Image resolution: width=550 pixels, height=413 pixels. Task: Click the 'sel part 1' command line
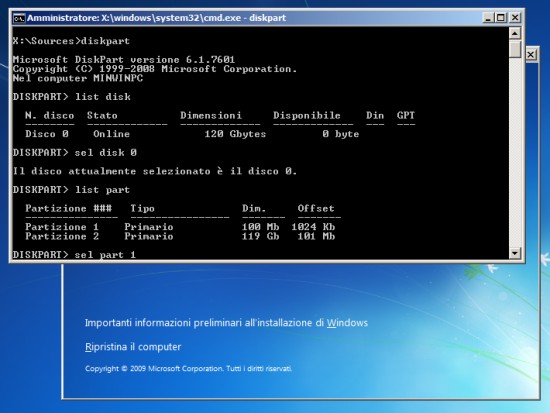pyautogui.click(x=74, y=254)
